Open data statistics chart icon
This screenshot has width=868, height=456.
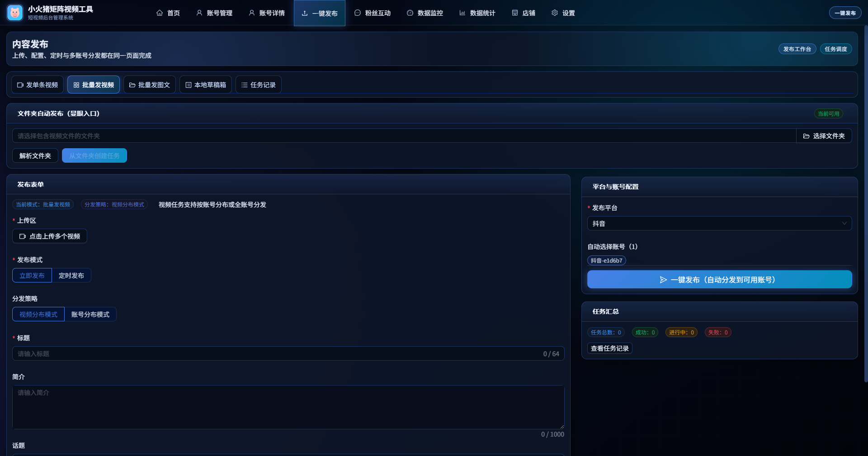[462, 13]
